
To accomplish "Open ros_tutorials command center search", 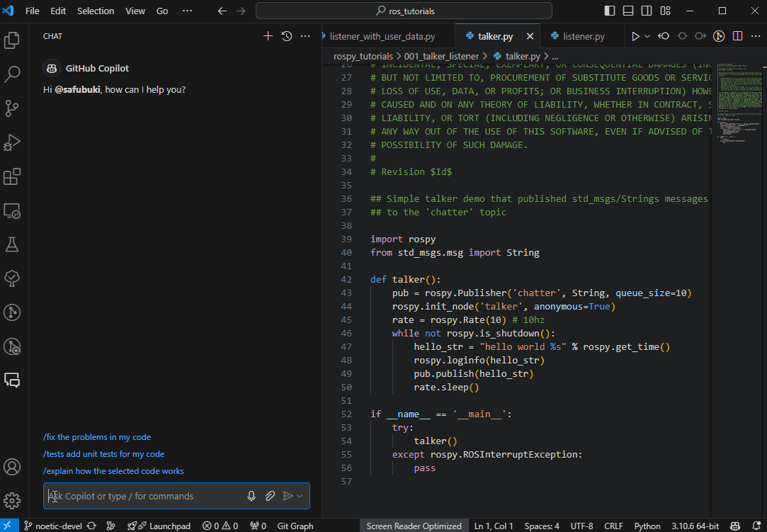I will pyautogui.click(x=404, y=11).
